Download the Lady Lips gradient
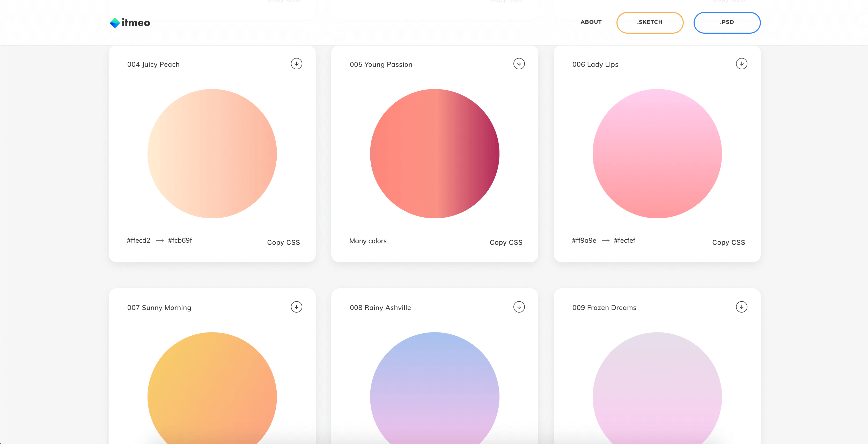Screen dimensions: 868x444 coord(741,64)
